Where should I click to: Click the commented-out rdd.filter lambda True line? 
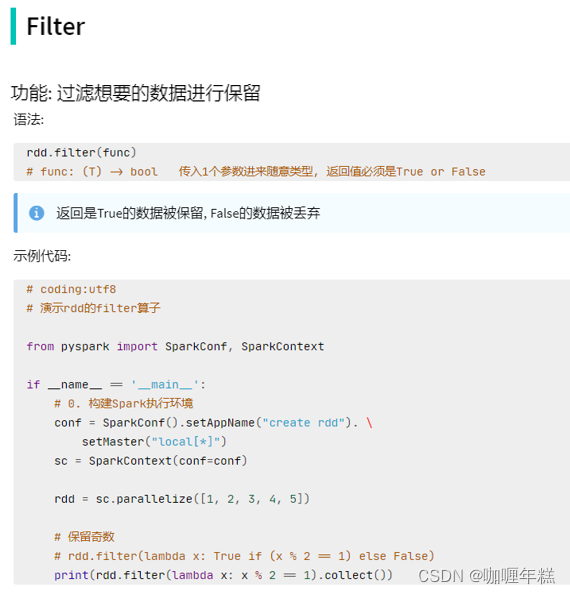click(x=244, y=556)
